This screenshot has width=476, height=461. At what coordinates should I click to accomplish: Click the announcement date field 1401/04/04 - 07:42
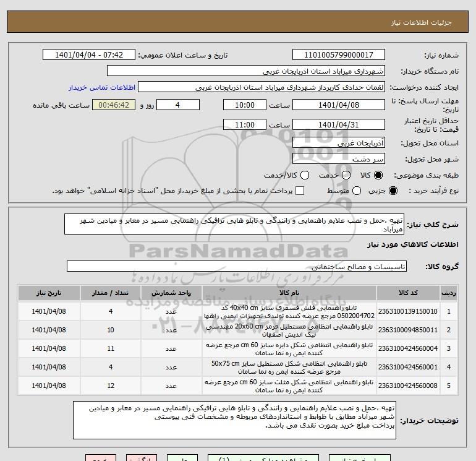pos(88,55)
